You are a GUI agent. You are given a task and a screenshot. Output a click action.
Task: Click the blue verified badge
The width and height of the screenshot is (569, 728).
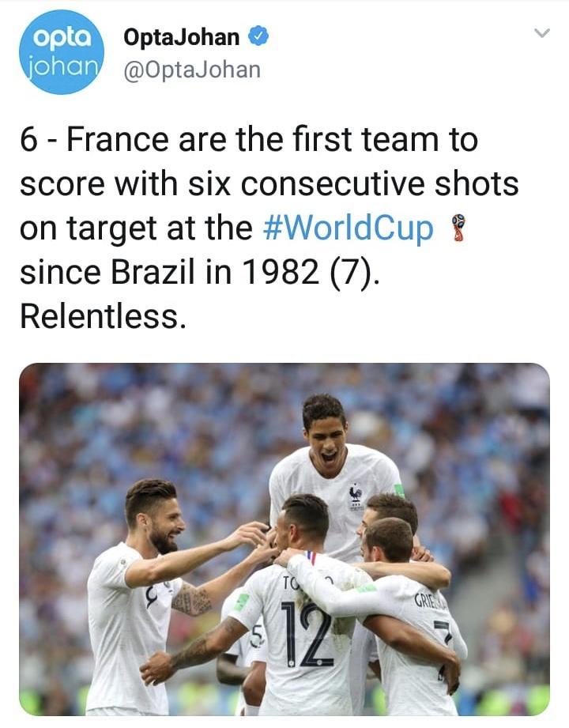259,36
